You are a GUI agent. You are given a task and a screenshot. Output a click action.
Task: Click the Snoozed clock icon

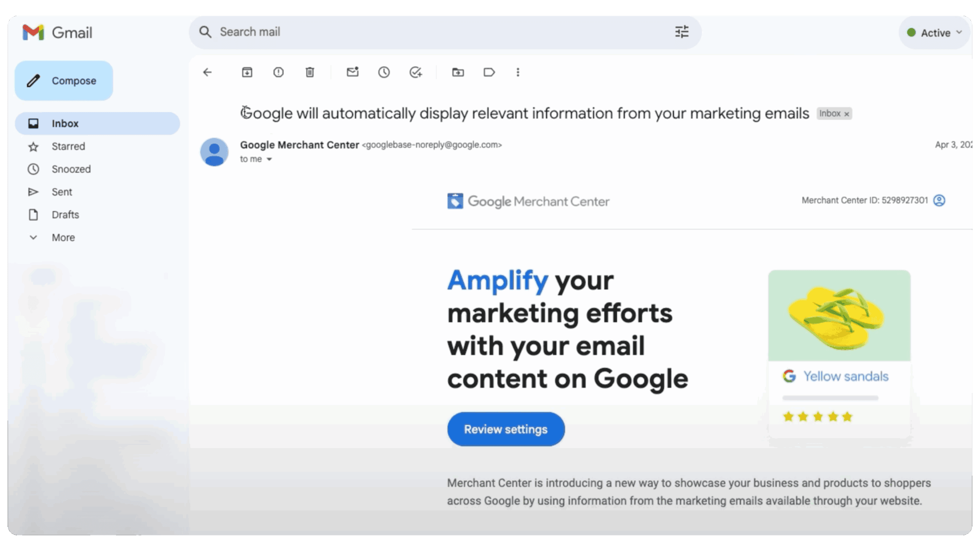coord(33,169)
